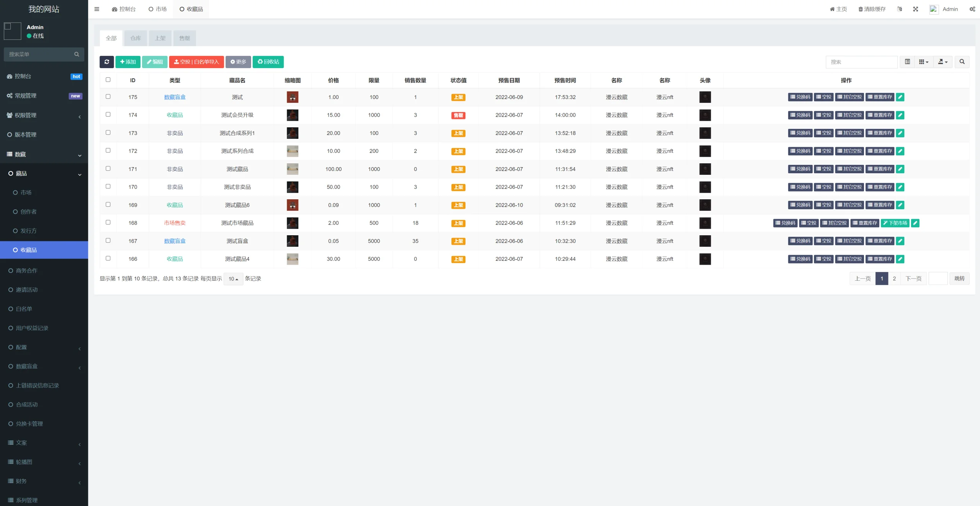Click the table search input field
This screenshot has width=980, height=506.
point(861,62)
